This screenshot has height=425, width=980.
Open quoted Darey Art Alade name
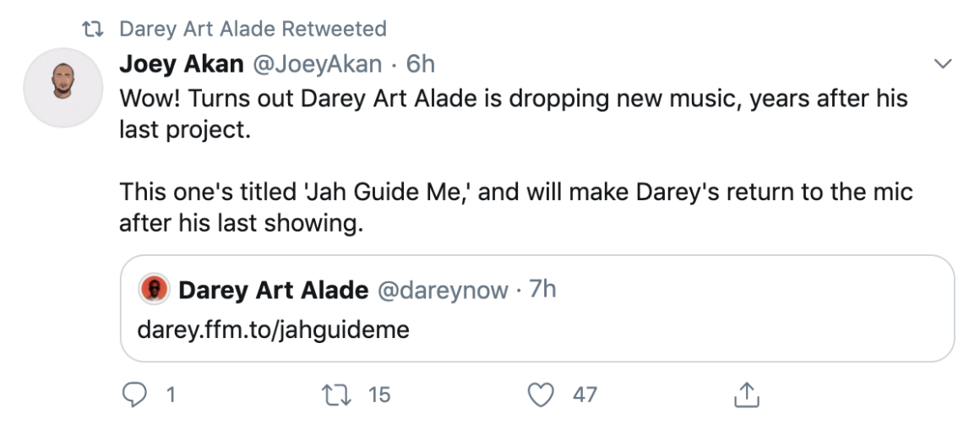[273, 291]
